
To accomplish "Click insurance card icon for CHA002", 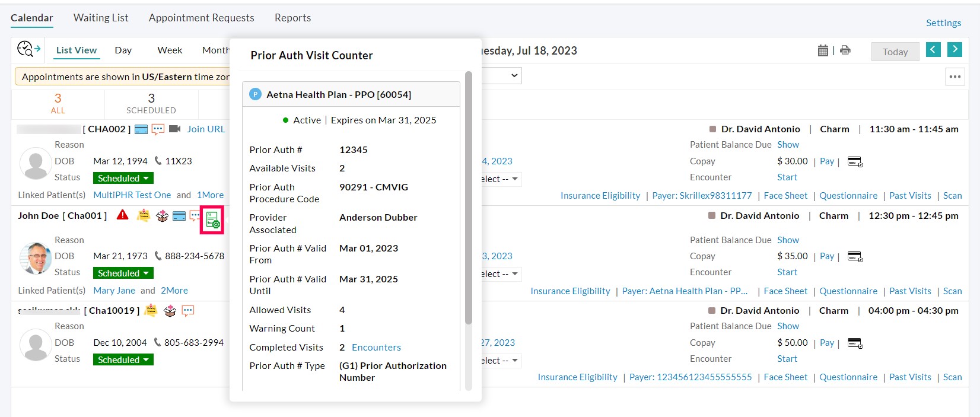I will click(141, 129).
